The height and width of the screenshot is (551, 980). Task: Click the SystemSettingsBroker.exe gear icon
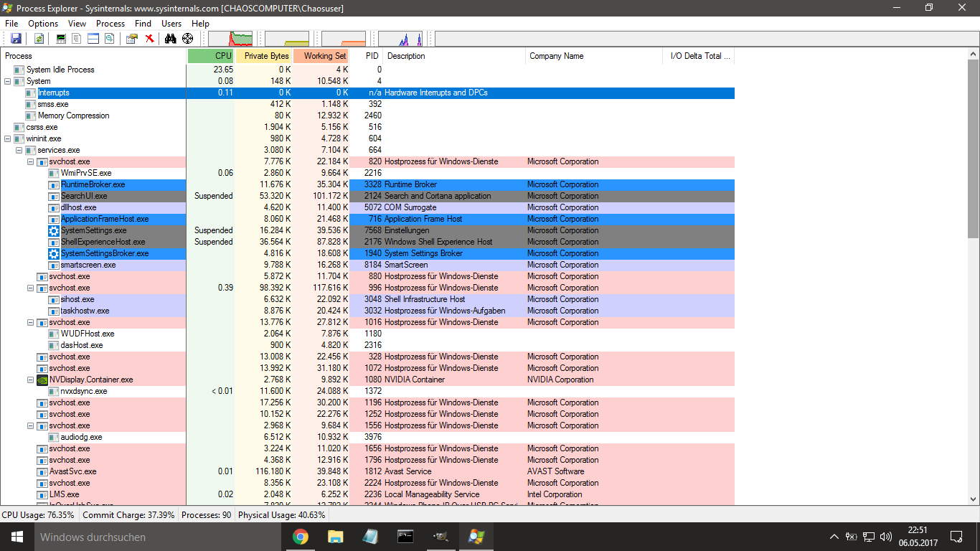[54, 253]
